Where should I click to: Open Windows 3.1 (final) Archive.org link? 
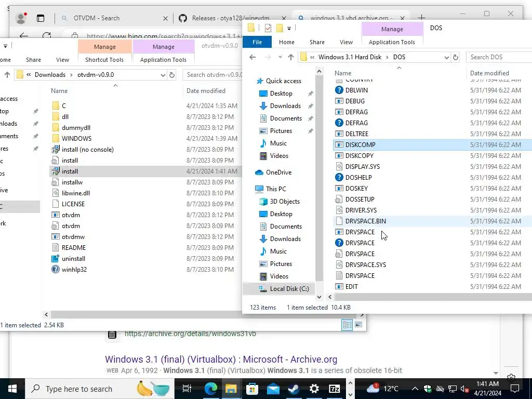tap(221, 359)
